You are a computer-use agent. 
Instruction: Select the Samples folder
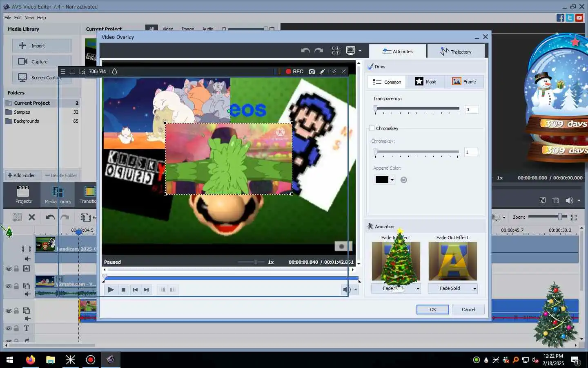(x=42, y=112)
